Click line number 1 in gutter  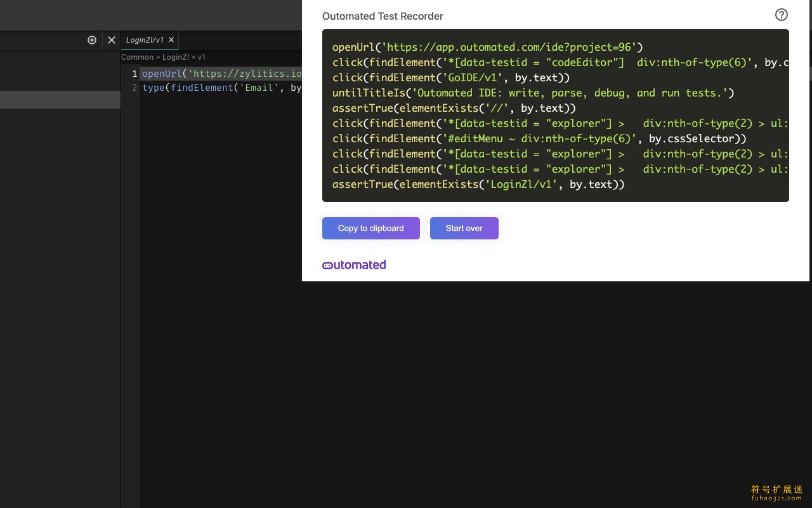134,74
